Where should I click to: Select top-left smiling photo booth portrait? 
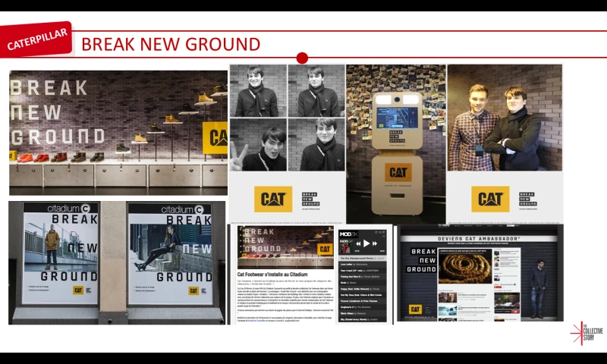[258, 90]
